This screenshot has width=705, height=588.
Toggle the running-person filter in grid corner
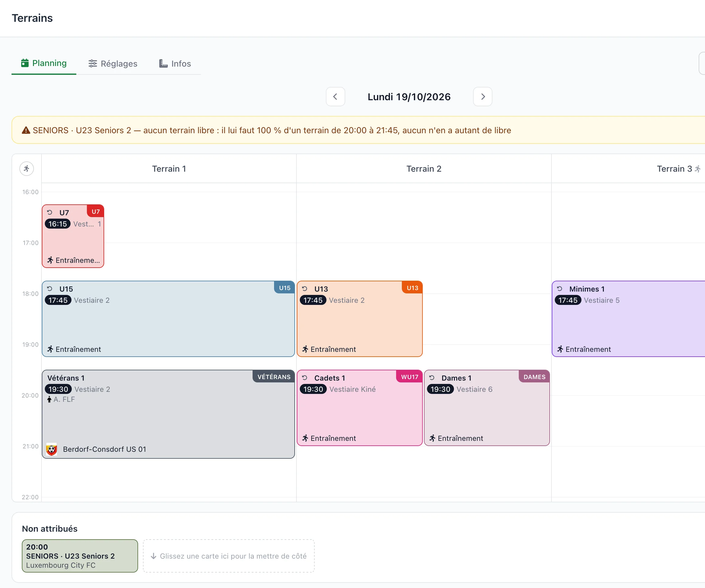27,168
